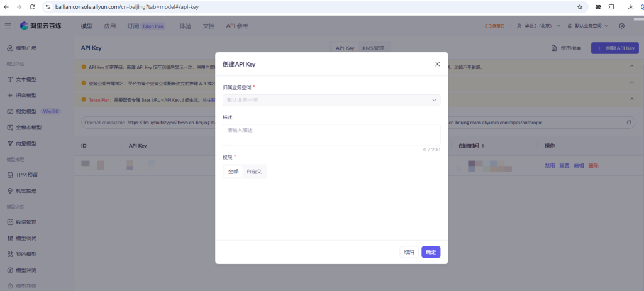This screenshot has width=644, height=291.
Task: Bookmark this page with star icon
Action: 580,7
